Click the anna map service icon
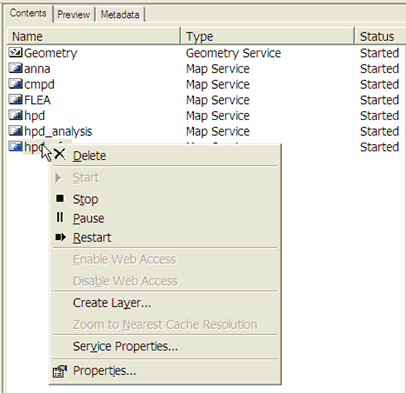 [x=15, y=68]
